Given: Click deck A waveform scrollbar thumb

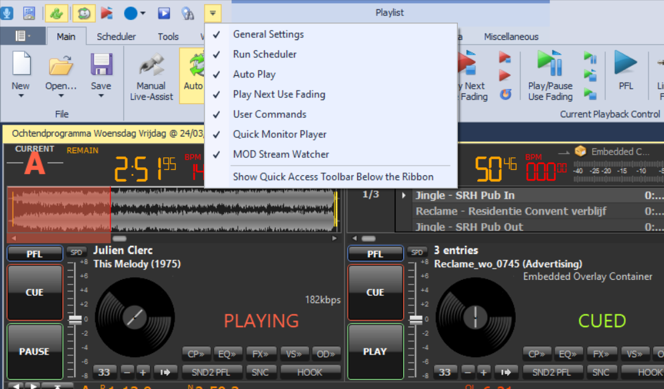Looking at the screenshot, I should pyautogui.click(x=119, y=238).
